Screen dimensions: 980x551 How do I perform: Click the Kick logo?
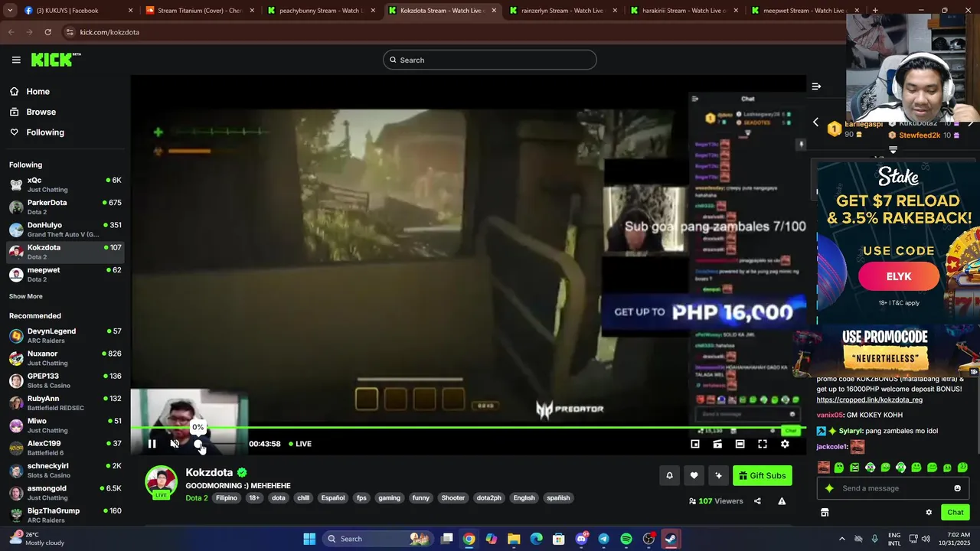tap(56, 60)
